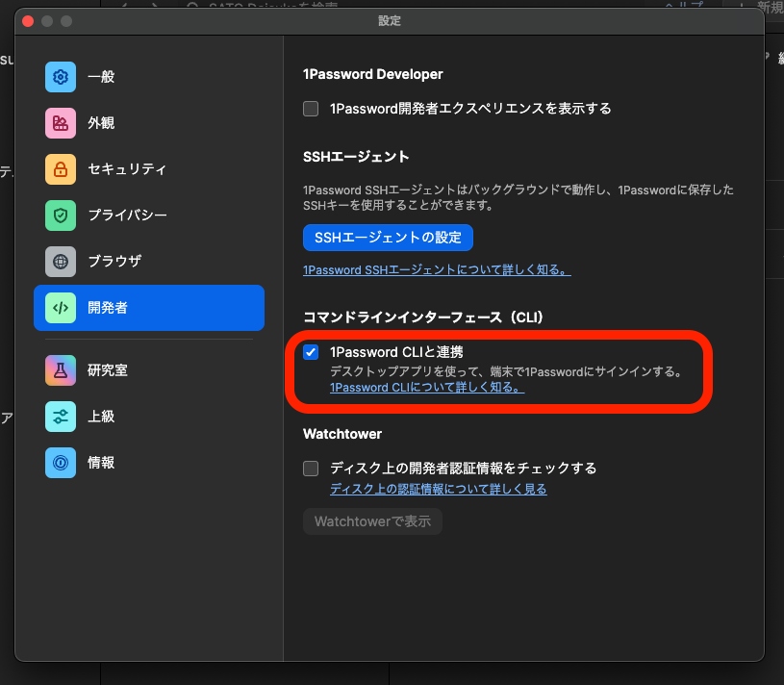Click the Watchtowerで表示 button

pos(372,521)
